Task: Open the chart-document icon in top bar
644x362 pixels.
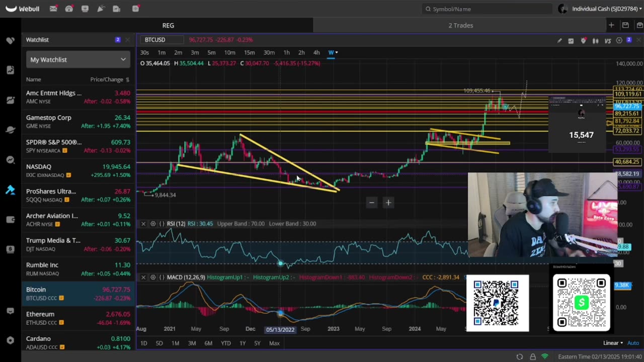Action: point(116,9)
